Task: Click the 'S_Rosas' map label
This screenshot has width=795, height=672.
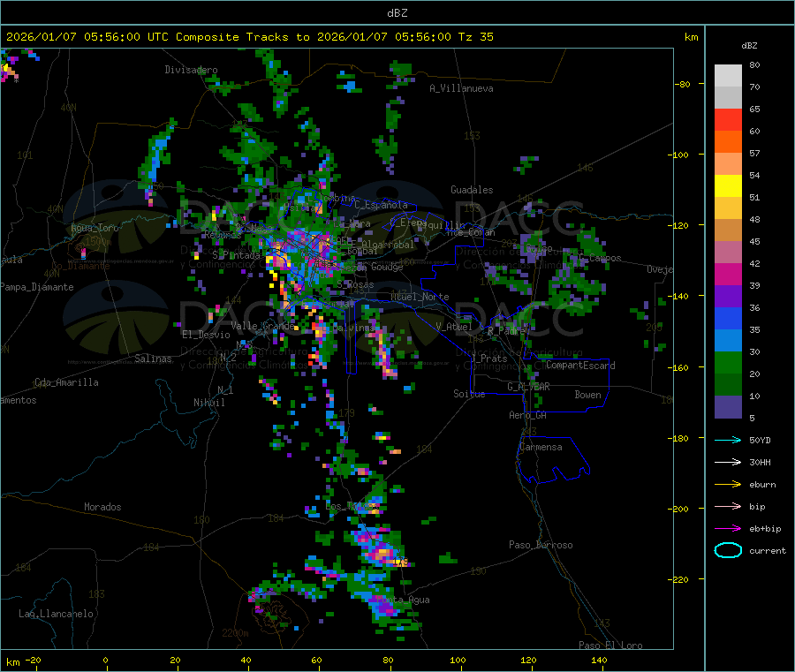Action: point(355,284)
